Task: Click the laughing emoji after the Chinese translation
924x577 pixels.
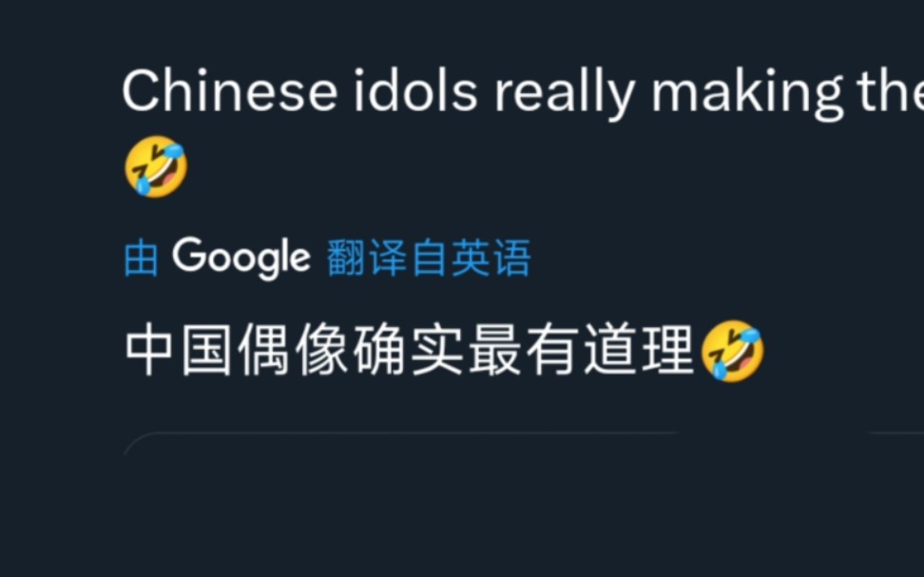Action: click(x=733, y=352)
